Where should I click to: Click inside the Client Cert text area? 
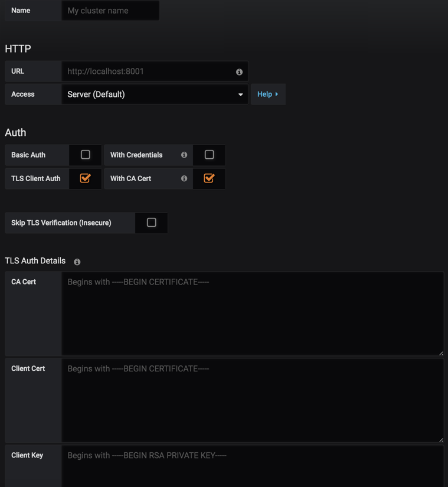tap(253, 400)
